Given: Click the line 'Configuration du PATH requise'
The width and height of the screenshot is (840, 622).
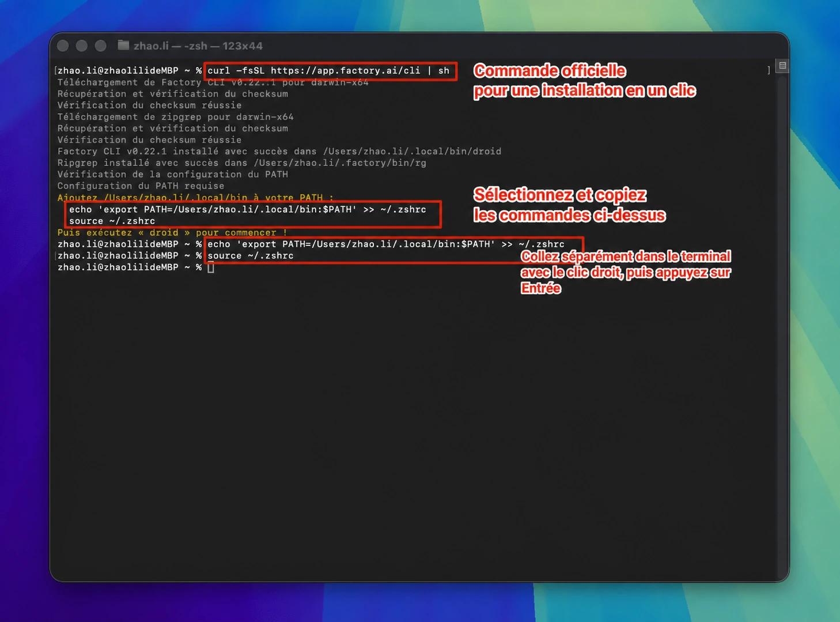Looking at the screenshot, I should click(x=141, y=186).
